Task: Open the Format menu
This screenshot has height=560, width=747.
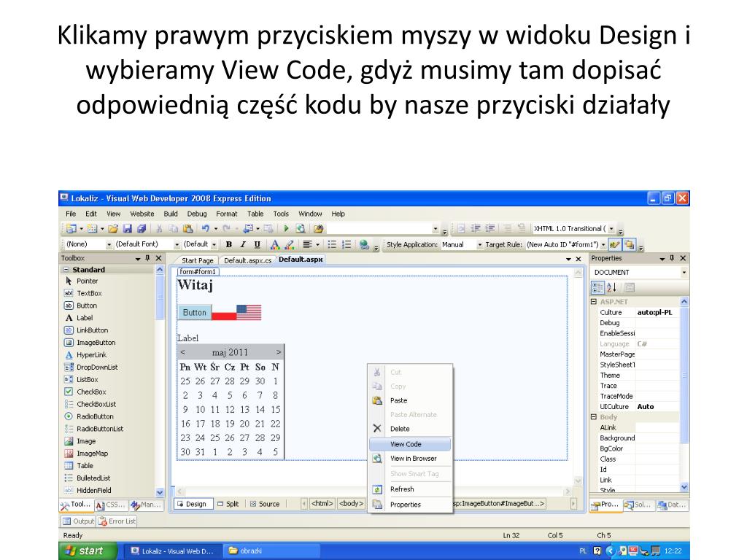Action: pos(226,214)
